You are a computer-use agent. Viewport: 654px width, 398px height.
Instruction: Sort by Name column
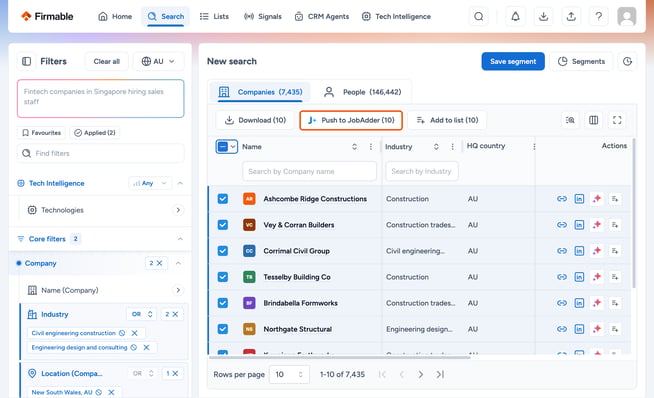pyautogui.click(x=354, y=146)
